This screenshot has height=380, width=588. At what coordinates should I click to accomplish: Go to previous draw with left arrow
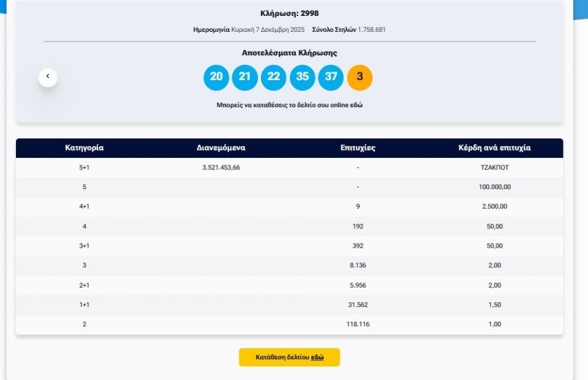pyautogui.click(x=48, y=77)
